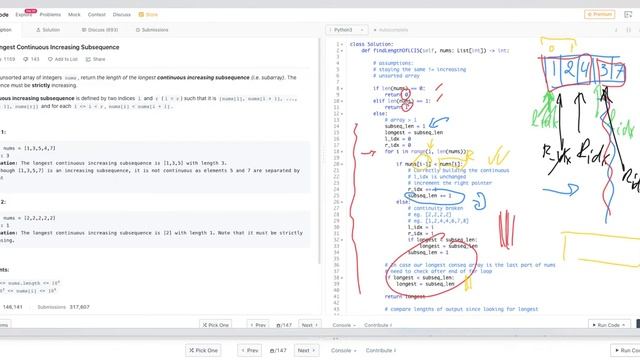
Task: Collapse code fold arrow on line 1
Action: click(342, 44)
